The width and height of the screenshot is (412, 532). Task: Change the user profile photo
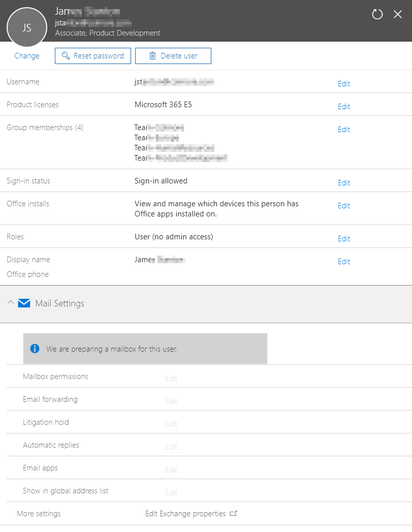[x=27, y=56]
